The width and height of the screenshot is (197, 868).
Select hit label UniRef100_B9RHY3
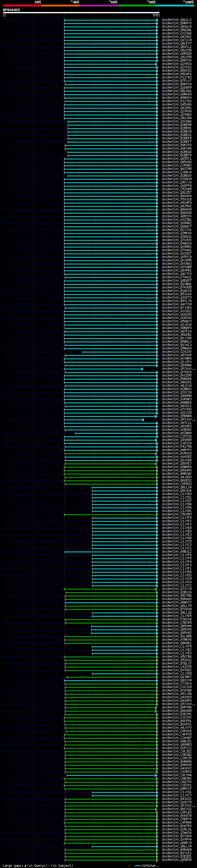coord(177,23)
